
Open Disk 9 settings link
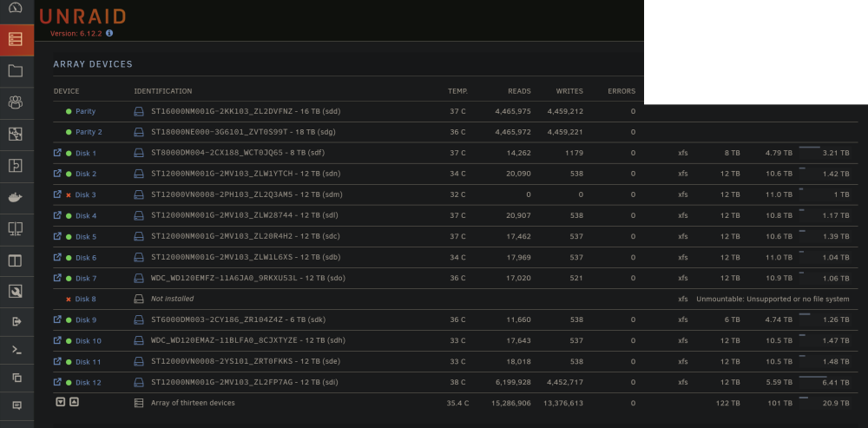[x=86, y=320]
